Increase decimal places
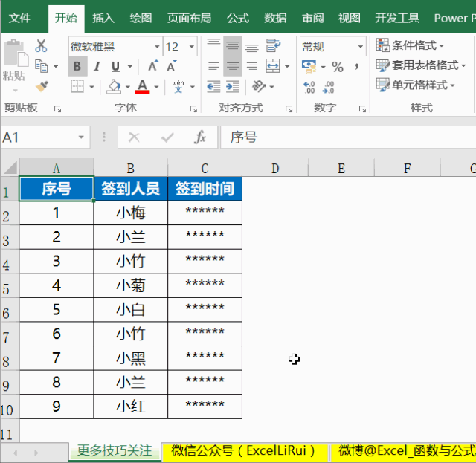 pos(309,88)
